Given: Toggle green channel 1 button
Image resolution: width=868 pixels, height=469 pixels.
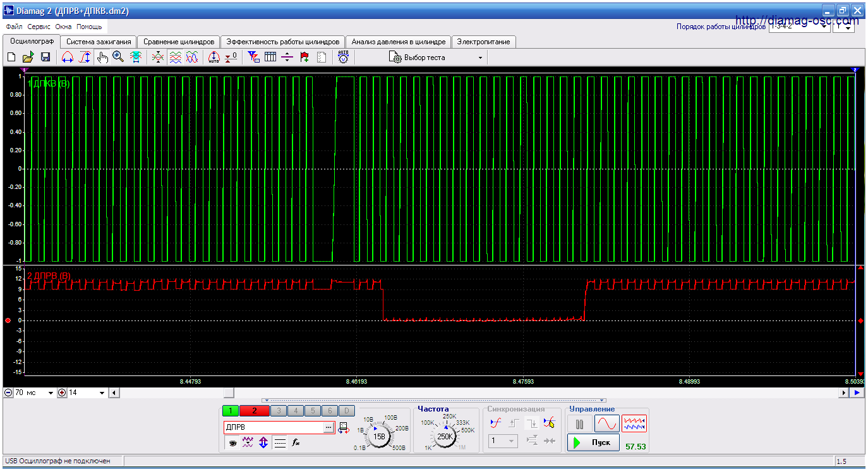Looking at the screenshot, I should click(231, 411).
